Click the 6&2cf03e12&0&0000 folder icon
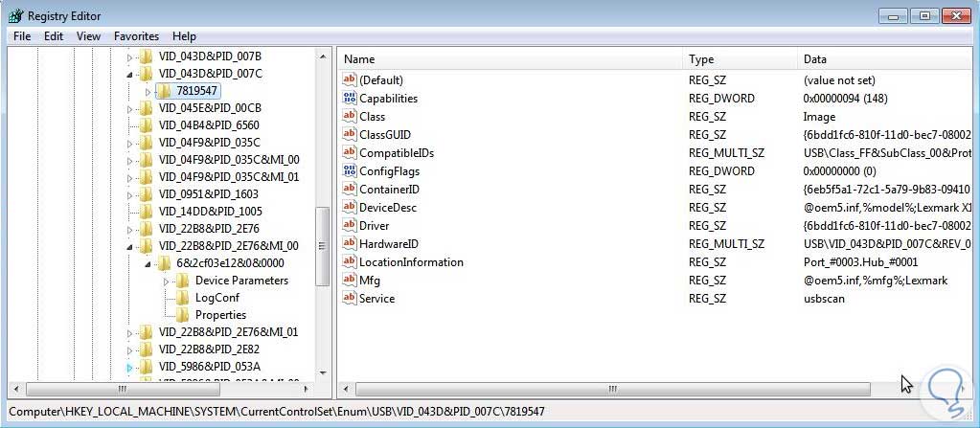Screen dimensions: 980x428 pyautogui.click(x=164, y=263)
